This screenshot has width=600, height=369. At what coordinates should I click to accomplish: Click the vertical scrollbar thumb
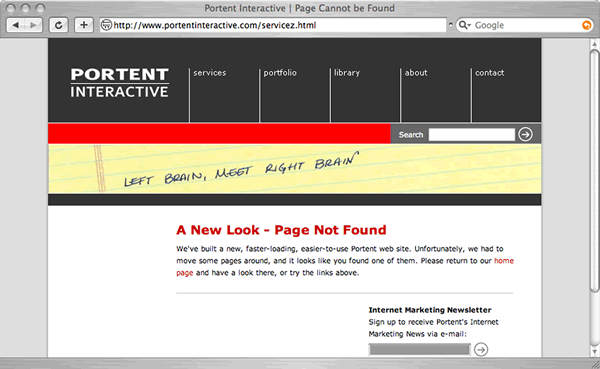(x=594, y=170)
